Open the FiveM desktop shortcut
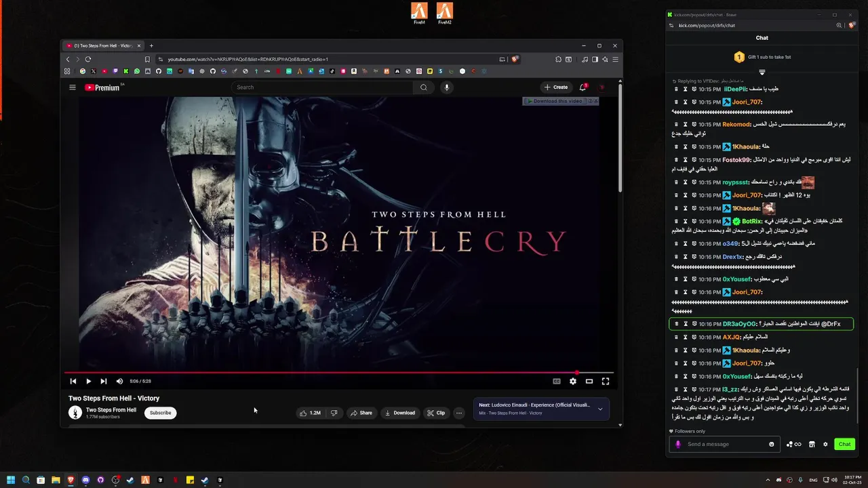Viewport: 868px width, 488px height. pos(419,14)
